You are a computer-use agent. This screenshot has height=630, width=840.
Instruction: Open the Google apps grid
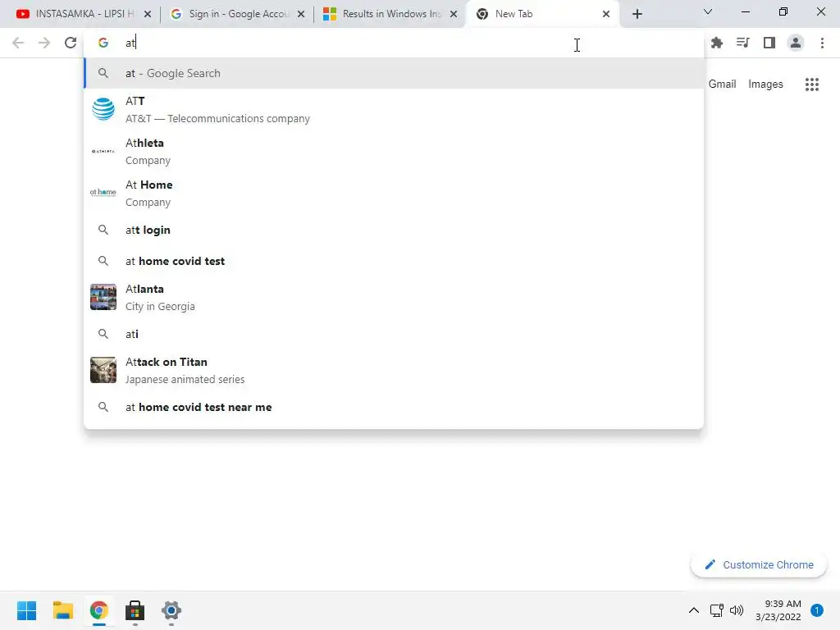812,84
